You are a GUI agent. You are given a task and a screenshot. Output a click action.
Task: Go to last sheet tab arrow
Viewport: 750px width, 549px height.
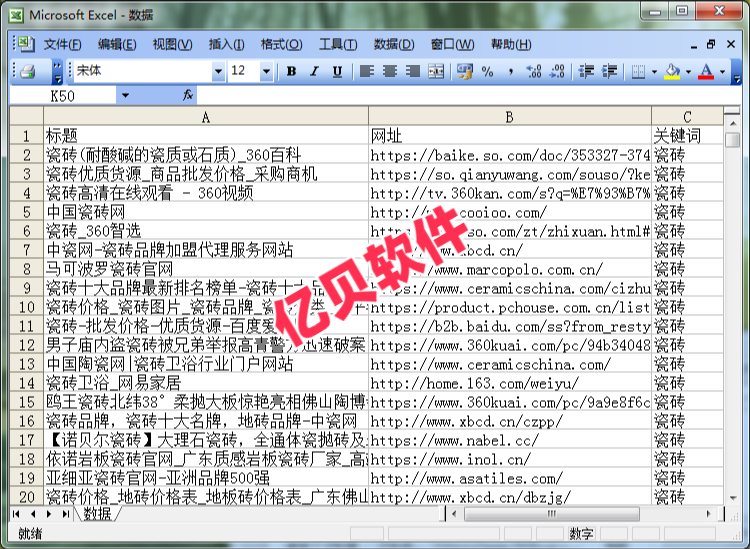66,514
